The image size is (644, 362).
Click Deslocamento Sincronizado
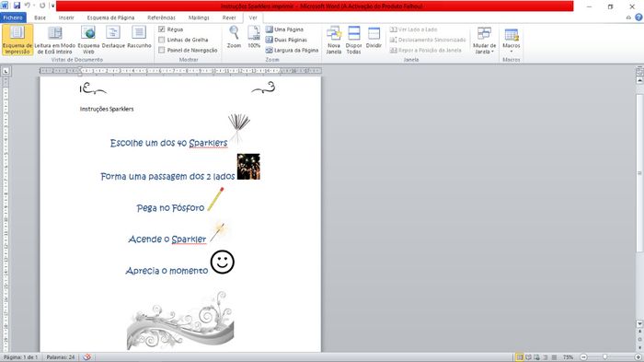428,40
